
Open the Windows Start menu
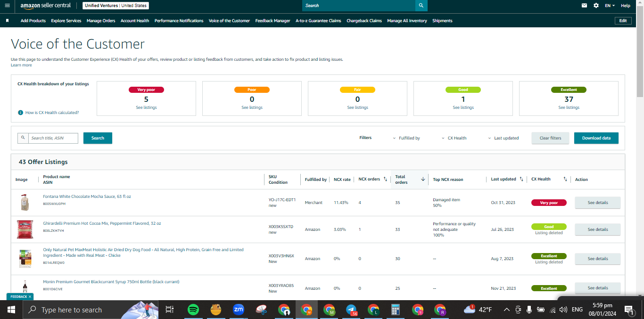coord(11,310)
